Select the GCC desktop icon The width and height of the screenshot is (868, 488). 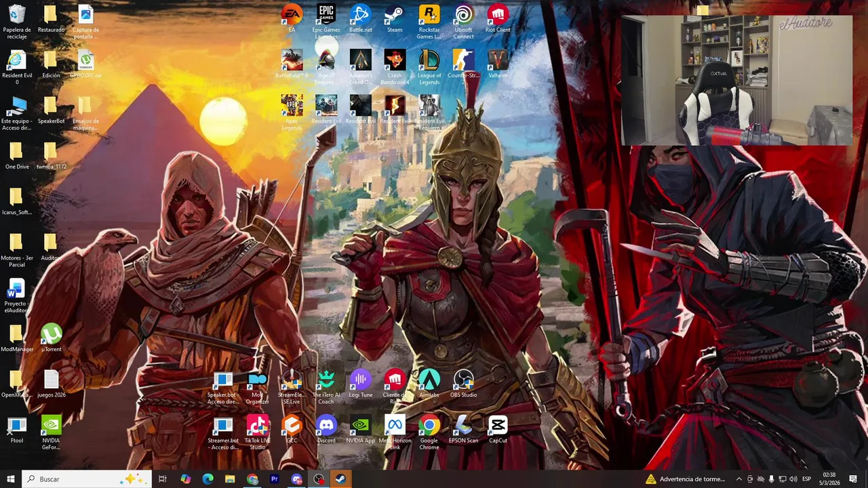point(292,430)
